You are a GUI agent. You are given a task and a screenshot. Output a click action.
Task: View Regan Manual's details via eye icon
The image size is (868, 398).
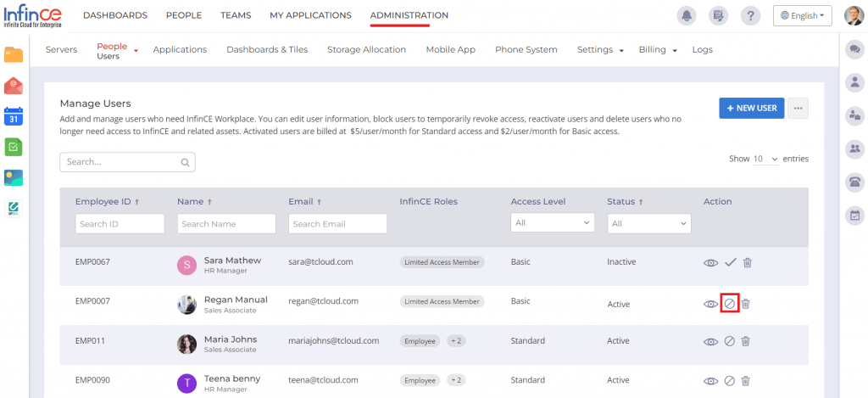710,304
